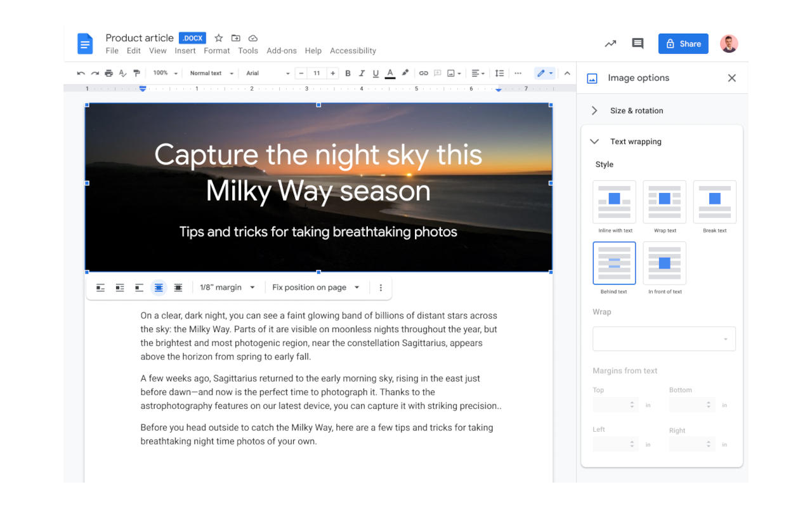Toggle bold formatting
Image resolution: width=812 pixels, height=508 pixels.
click(348, 72)
